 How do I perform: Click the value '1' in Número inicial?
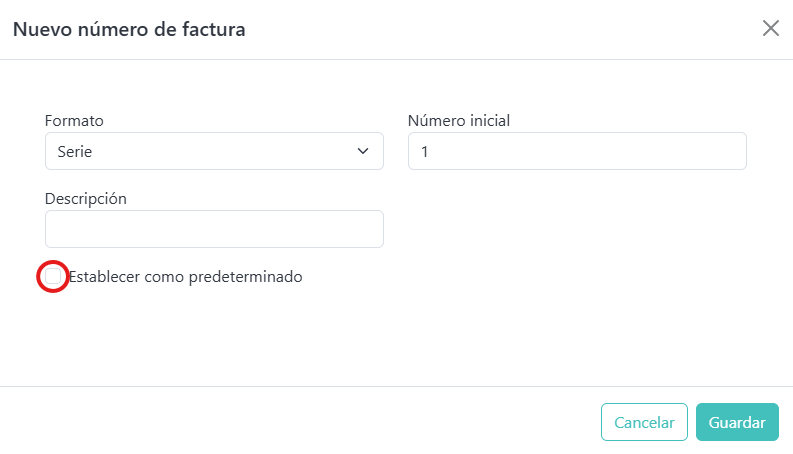pyautogui.click(x=425, y=151)
